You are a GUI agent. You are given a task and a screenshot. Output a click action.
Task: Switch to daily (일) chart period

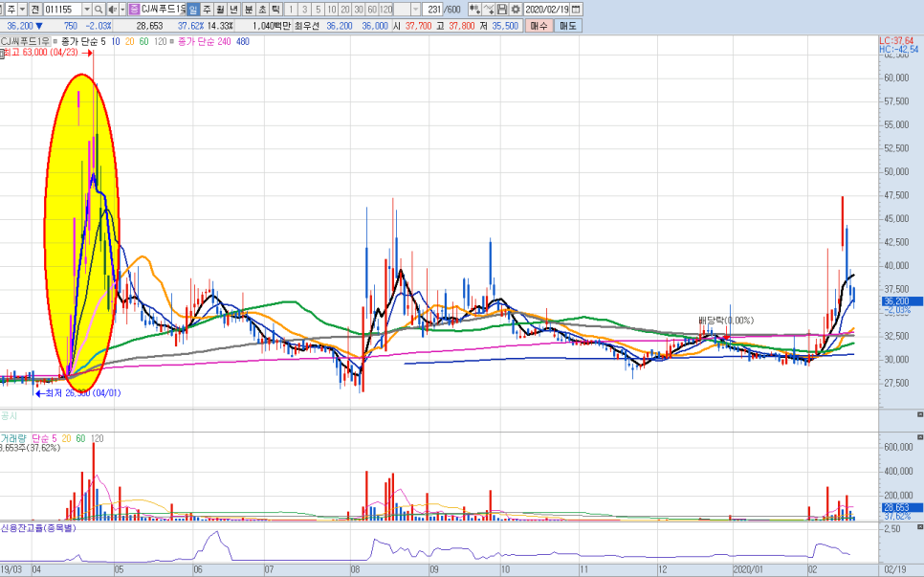[x=192, y=9]
